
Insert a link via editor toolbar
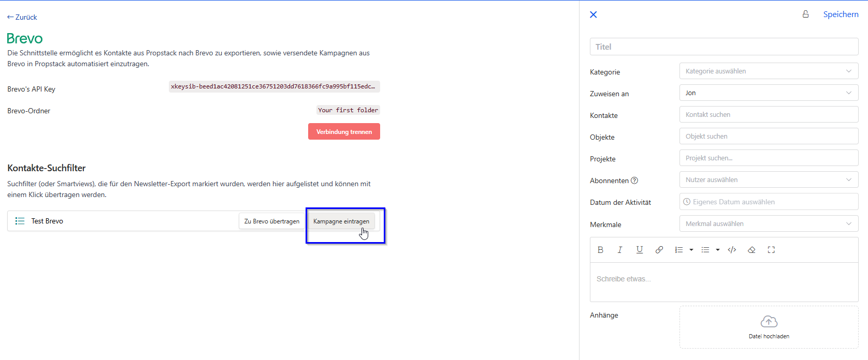pyautogui.click(x=659, y=250)
